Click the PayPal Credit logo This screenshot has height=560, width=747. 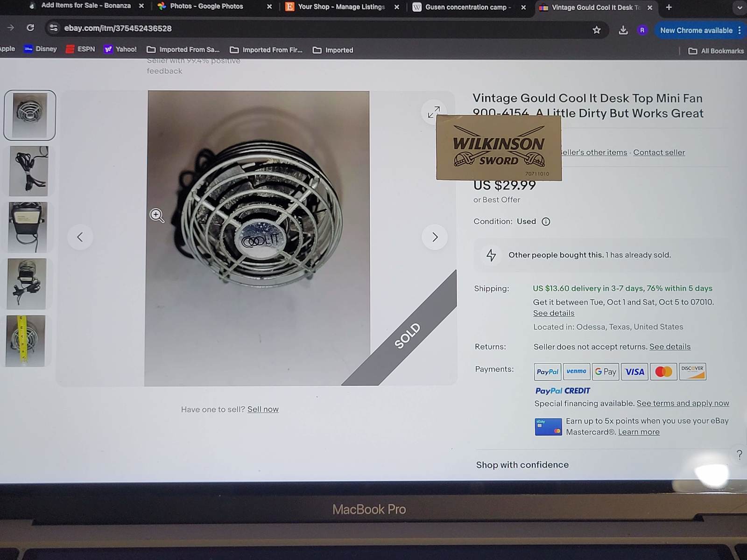563,391
